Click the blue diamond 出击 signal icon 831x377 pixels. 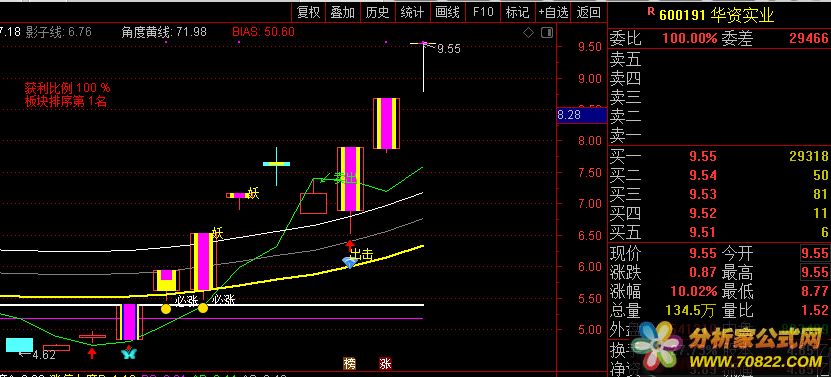coord(349,262)
